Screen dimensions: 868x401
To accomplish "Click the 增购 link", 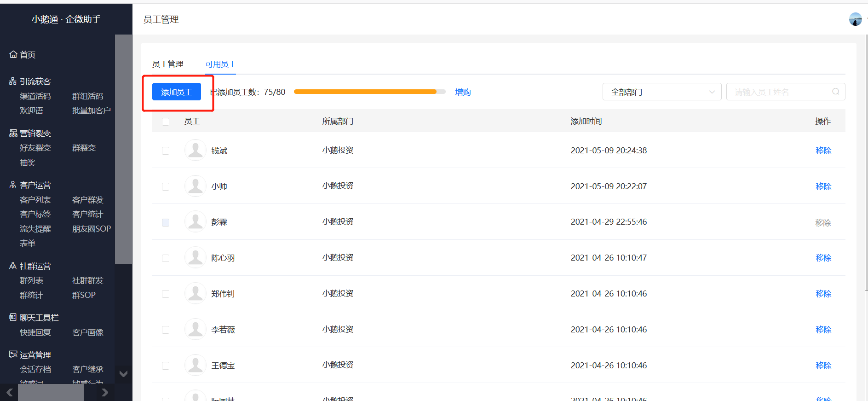I will tap(463, 92).
